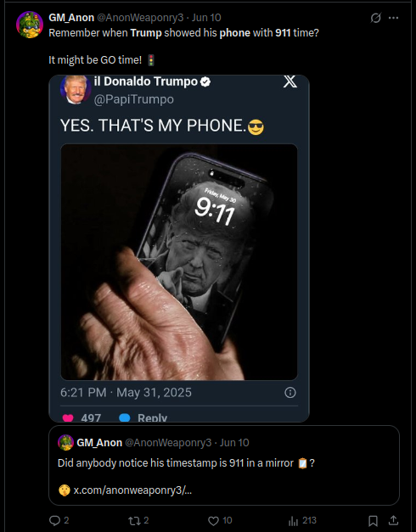This screenshot has height=532, width=416.
Task: Open the GM_Anon display name link
Action: (71, 18)
